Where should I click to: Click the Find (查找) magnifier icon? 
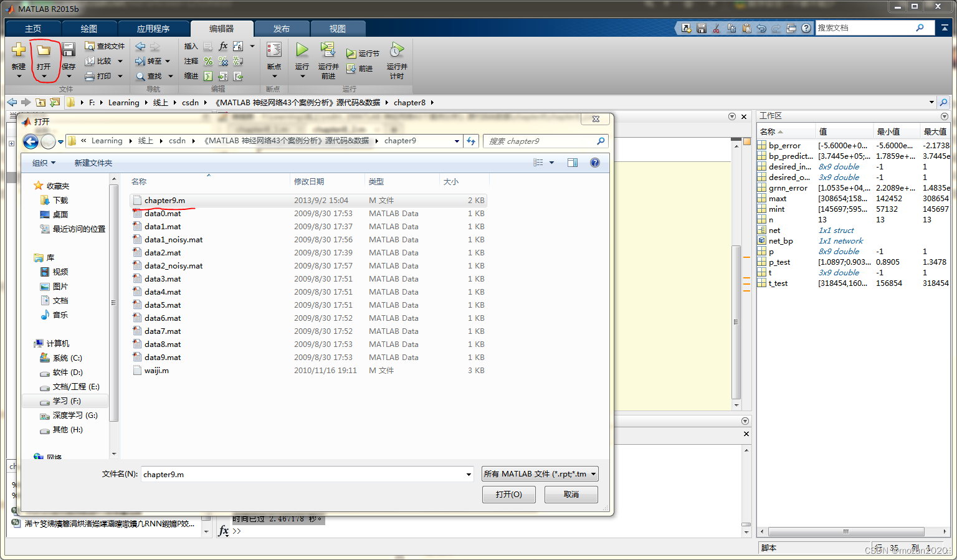pyautogui.click(x=140, y=76)
